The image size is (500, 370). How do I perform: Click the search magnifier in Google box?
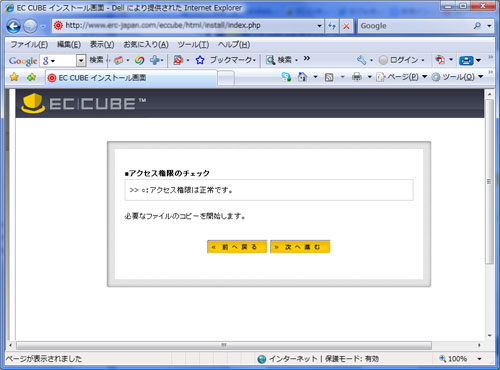[477, 26]
